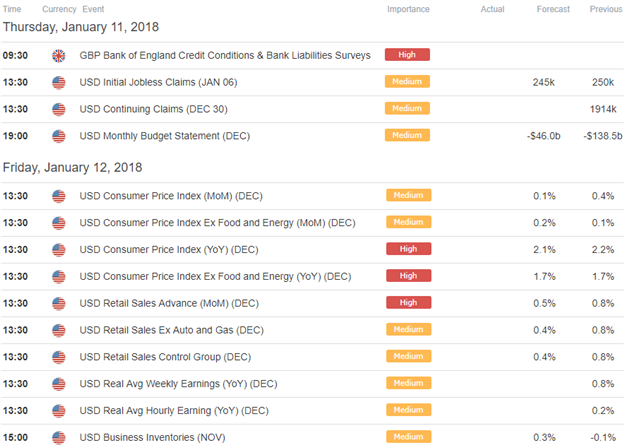Click the Medium badge for Business Inventories
Viewport: 624px width, 447px height.
pyautogui.click(x=408, y=437)
